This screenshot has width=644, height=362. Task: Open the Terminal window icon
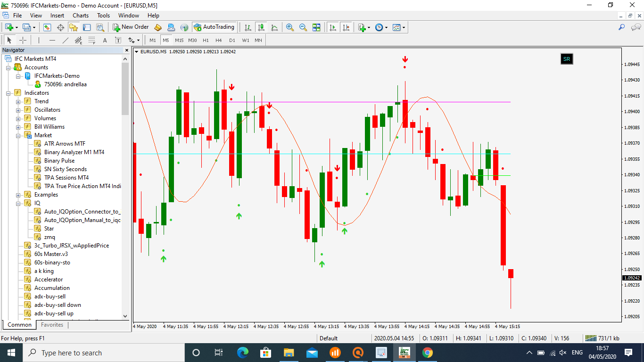pyautogui.click(x=87, y=27)
